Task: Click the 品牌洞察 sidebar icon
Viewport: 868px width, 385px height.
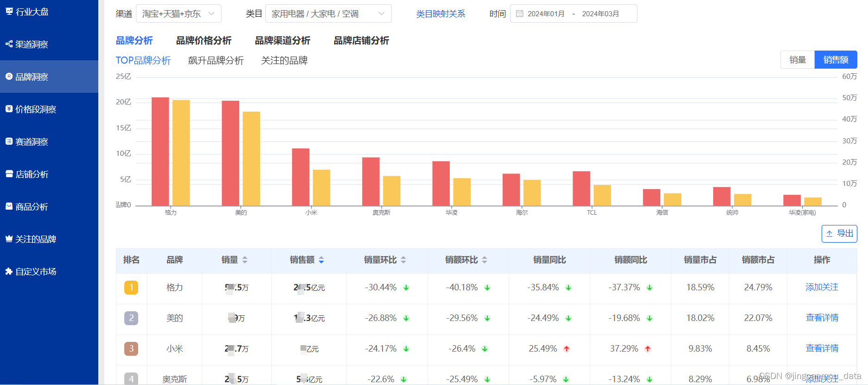Action: (9, 77)
